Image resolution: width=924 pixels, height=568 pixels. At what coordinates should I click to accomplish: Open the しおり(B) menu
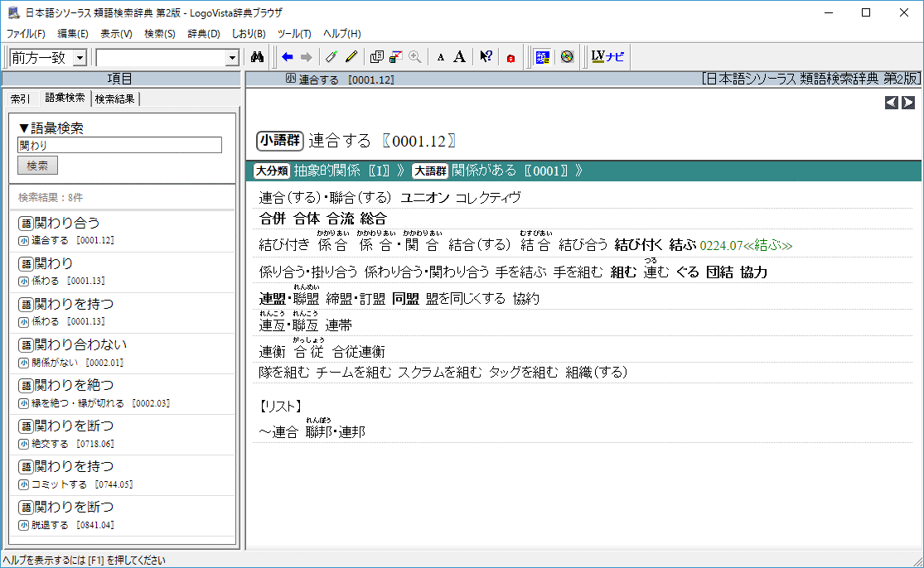coord(249,34)
